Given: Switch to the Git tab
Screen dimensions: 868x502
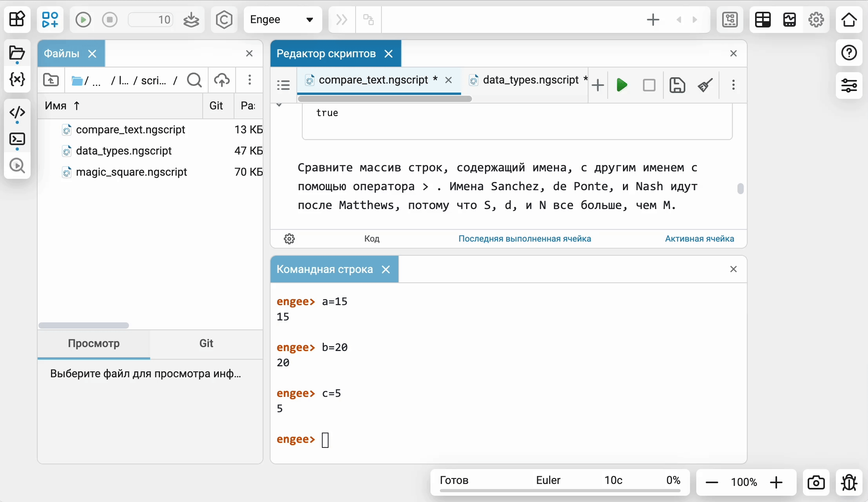Looking at the screenshot, I should pyautogui.click(x=206, y=344).
